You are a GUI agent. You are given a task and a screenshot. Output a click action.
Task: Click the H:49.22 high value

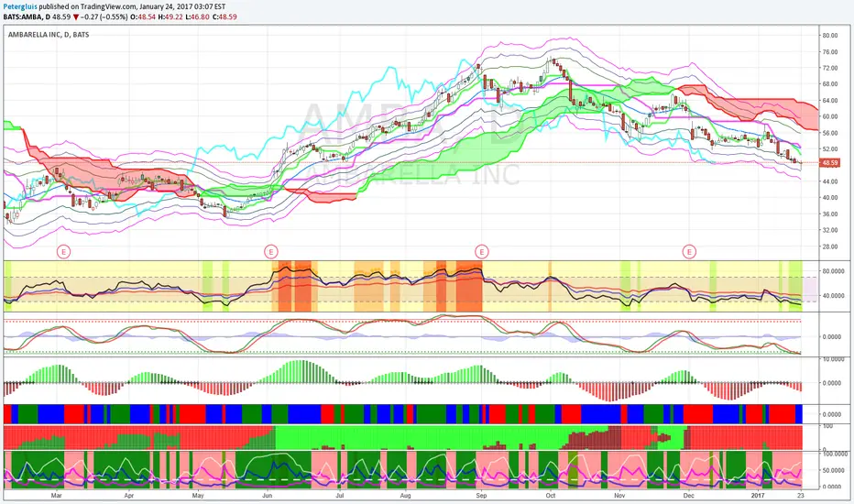click(170, 16)
